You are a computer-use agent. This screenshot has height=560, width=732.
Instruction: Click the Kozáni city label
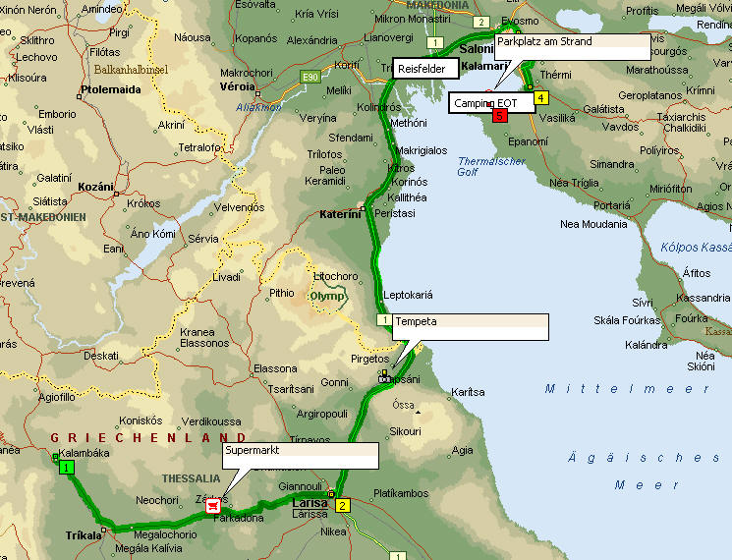95,187
